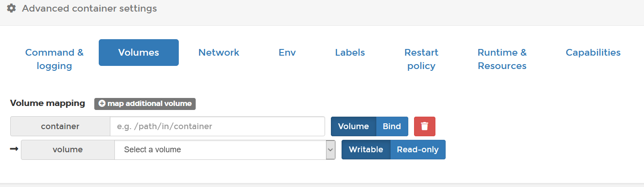
Task: Open the Capabilities tab
Action: [593, 53]
